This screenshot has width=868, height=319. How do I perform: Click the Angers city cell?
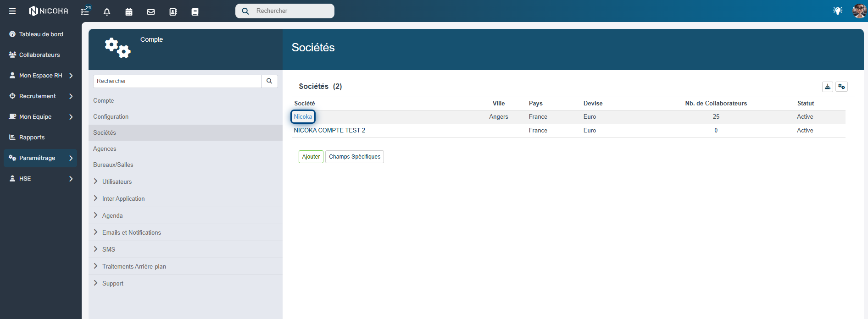tap(499, 117)
